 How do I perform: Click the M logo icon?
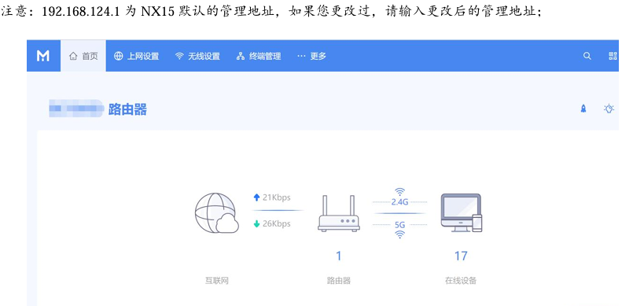click(x=43, y=56)
